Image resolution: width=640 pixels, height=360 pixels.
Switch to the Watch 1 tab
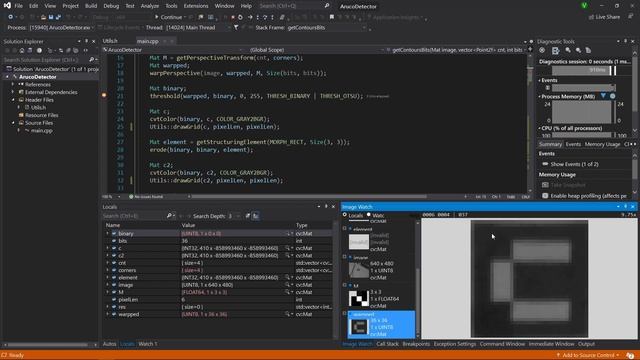(148, 344)
